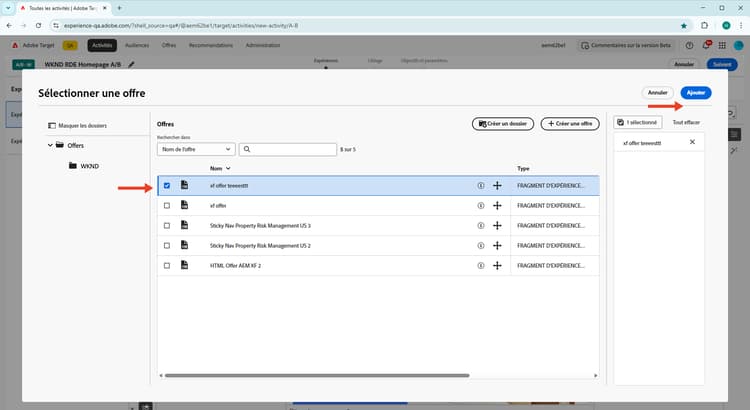Click move icon for Sticky Nav US 2
Viewport: 750px width, 410px height.
(x=497, y=245)
